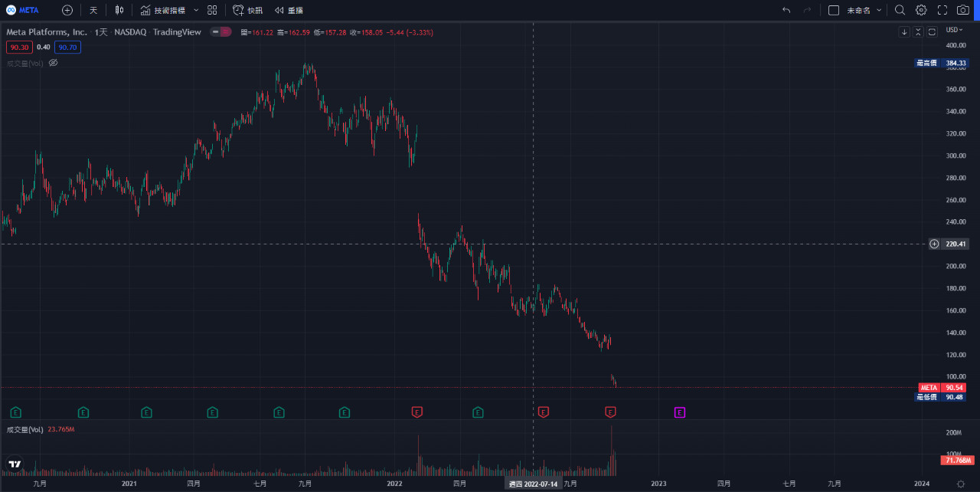This screenshot has height=492, width=980.
Task: Undo the last chart action
Action: 786,10
